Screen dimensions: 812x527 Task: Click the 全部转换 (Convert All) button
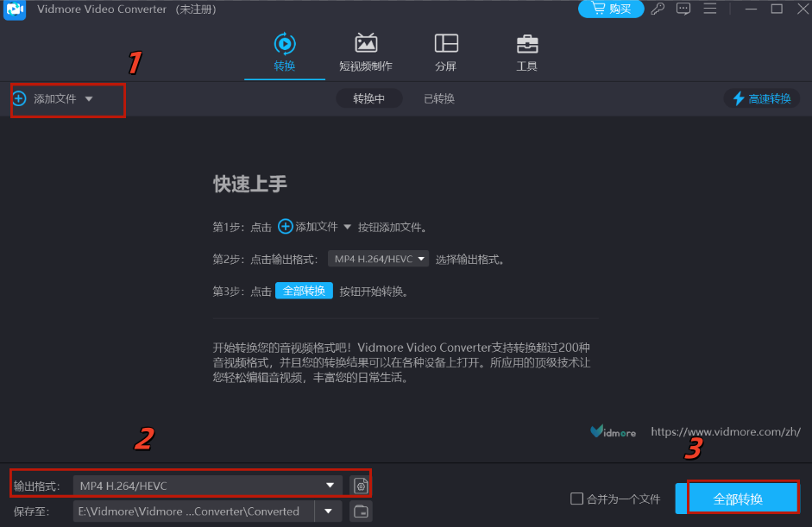(744, 498)
